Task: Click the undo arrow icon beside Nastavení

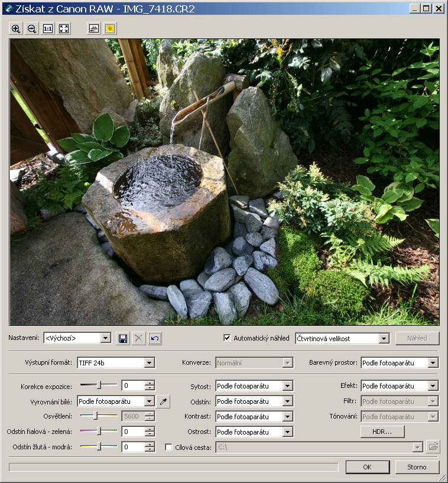Action: pyautogui.click(x=154, y=338)
